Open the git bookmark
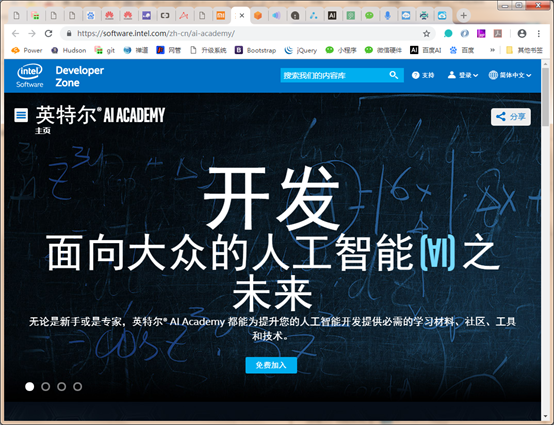This screenshot has height=425, width=554. click(105, 51)
